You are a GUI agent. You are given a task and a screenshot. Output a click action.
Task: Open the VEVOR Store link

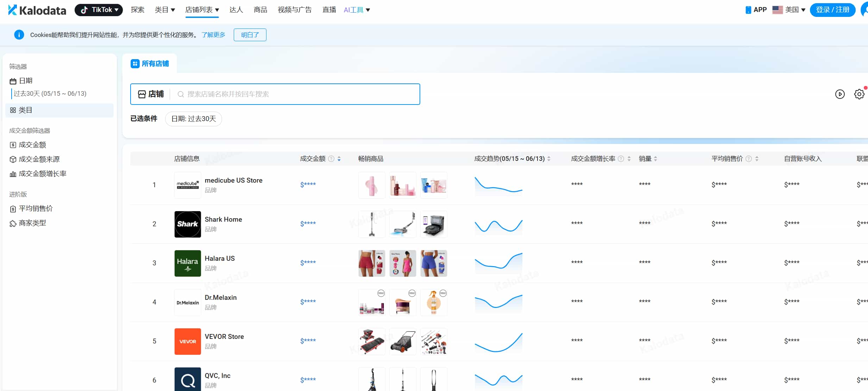(x=224, y=337)
